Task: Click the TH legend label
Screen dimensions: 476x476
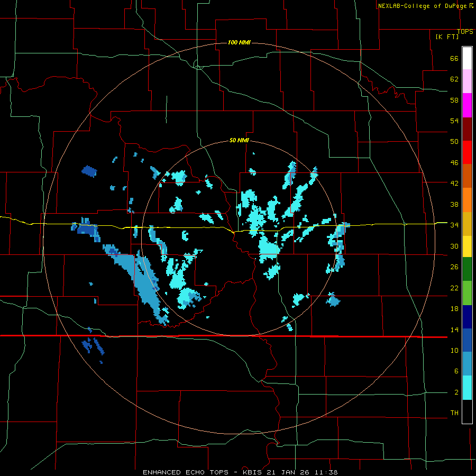Action: [454, 413]
